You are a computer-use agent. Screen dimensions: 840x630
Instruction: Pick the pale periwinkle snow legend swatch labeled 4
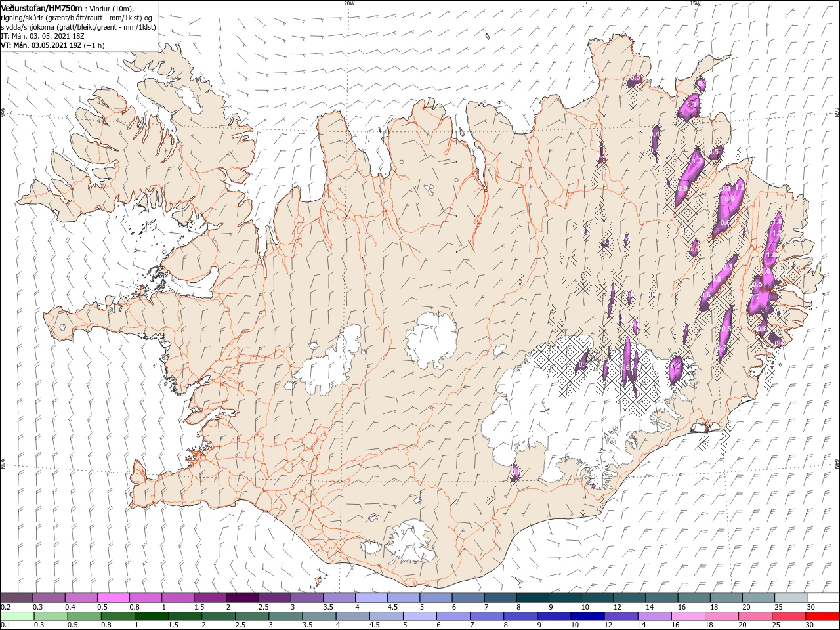371,598
